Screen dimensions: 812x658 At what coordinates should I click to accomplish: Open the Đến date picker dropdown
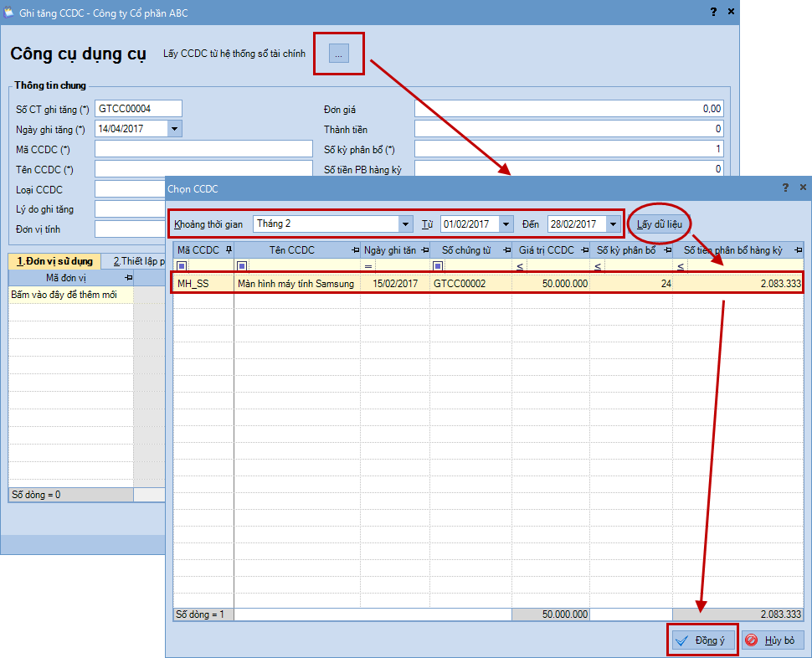(613, 224)
